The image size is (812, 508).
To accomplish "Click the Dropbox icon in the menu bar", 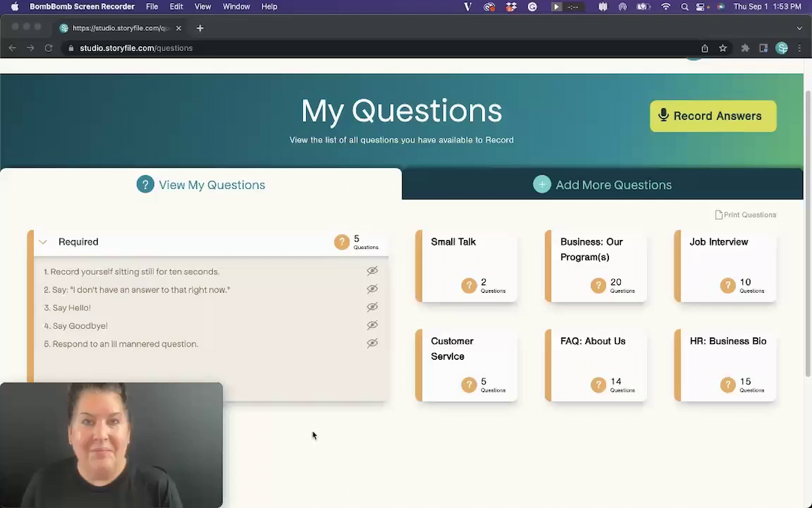I will pos(511,7).
